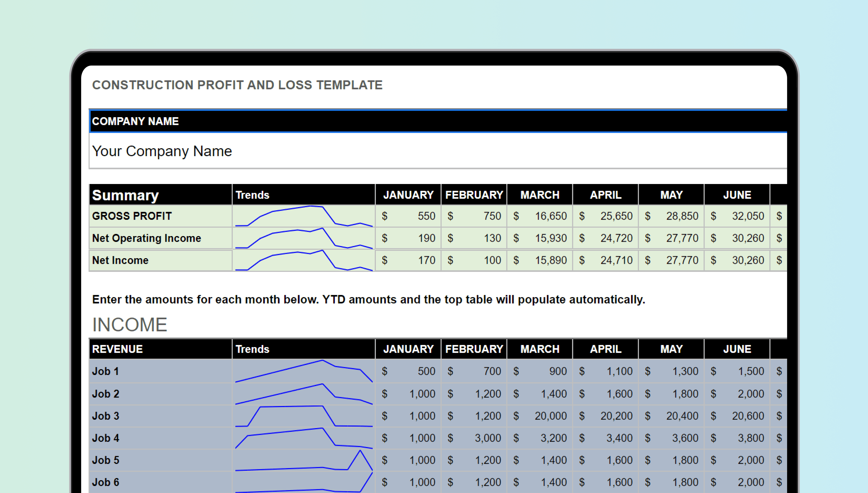Click Job 1 March value 900
868x493 pixels.
540,371
